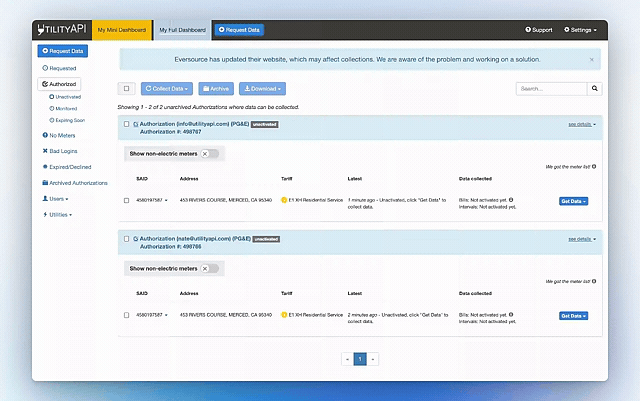Click the blue Request Data sidebar button
This screenshot has height=401, width=640.
(62, 50)
